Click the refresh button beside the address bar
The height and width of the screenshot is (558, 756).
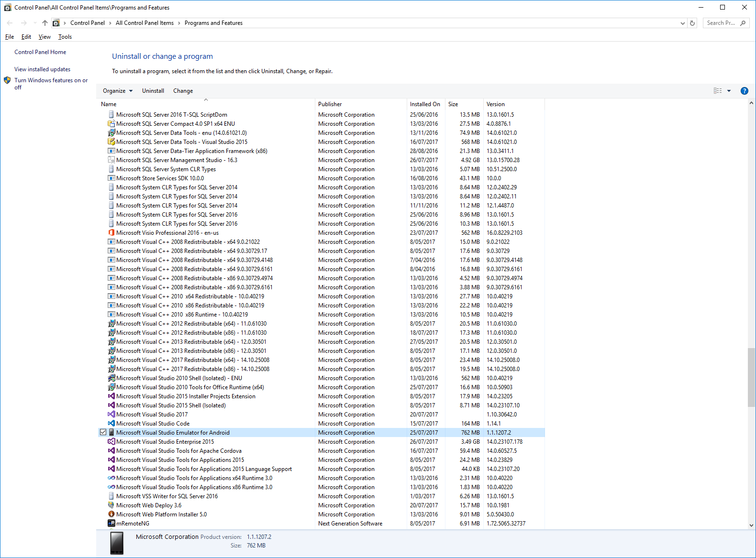point(692,23)
